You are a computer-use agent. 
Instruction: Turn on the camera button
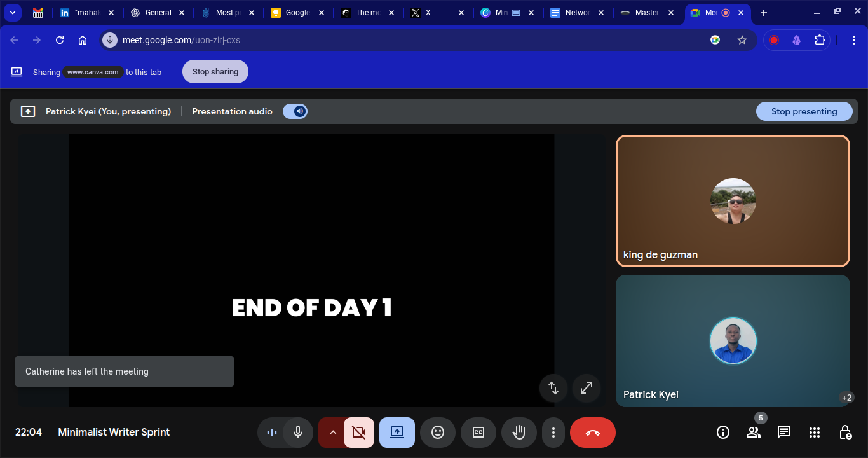pyautogui.click(x=359, y=433)
